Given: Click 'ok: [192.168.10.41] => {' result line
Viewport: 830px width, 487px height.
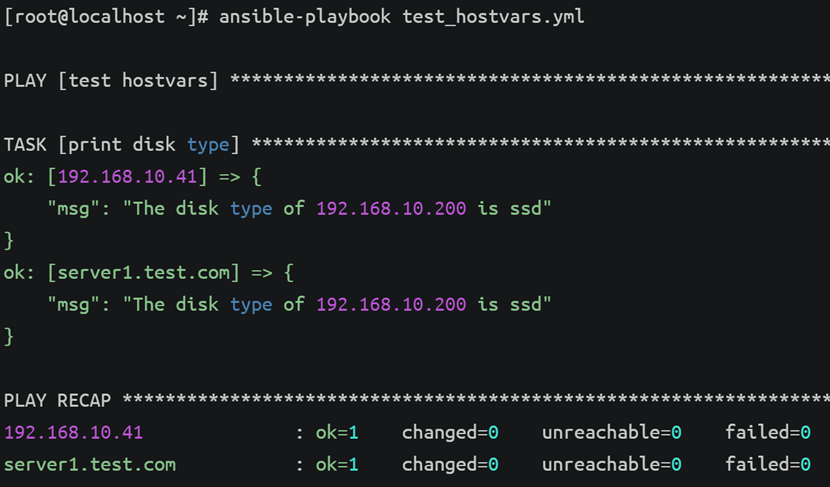Looking at the screenshot, I should pyautogui.click(x=132, y=177).
